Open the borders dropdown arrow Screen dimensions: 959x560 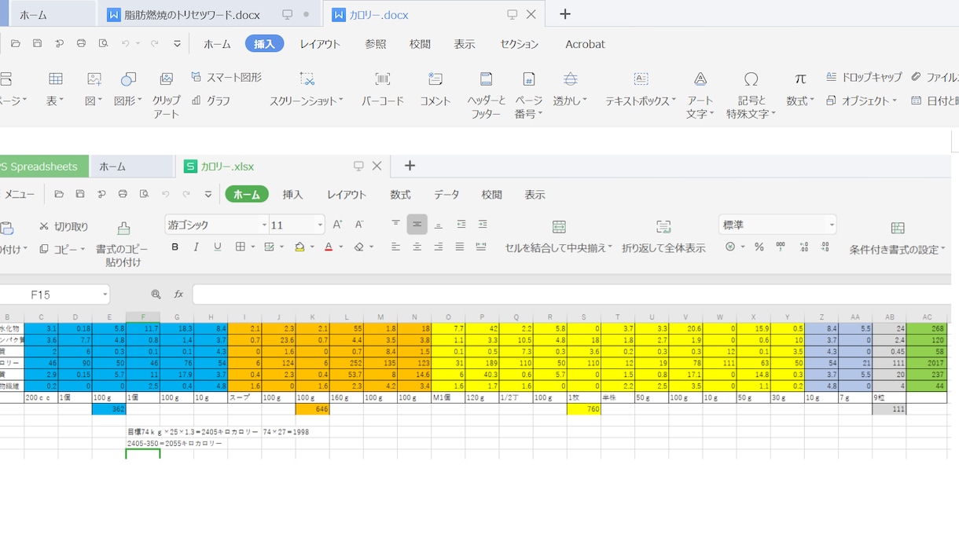[x=252, y=247]
